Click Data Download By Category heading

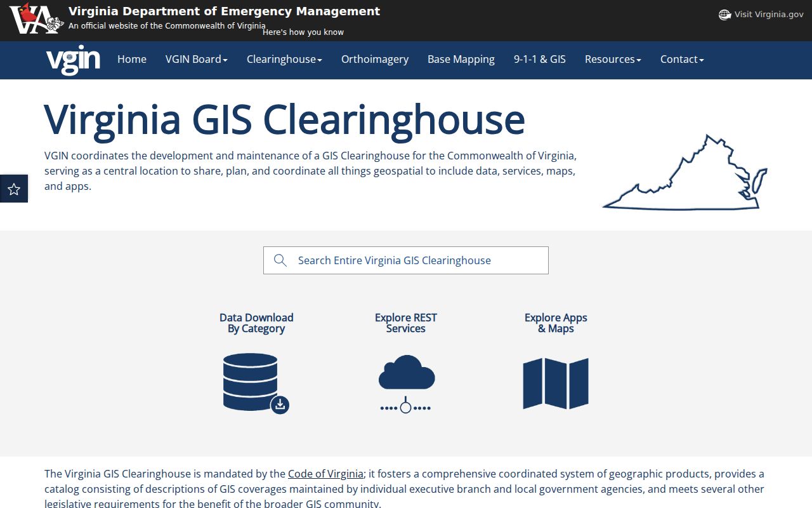256,323
